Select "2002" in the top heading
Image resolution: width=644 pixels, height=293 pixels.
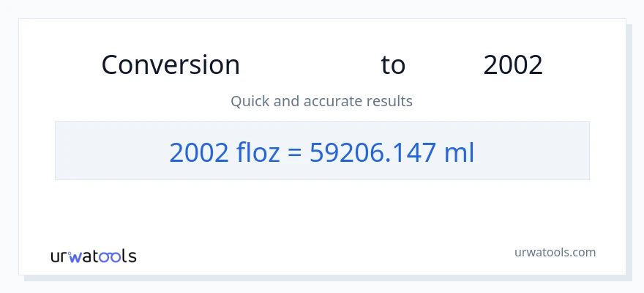[513, 65]
